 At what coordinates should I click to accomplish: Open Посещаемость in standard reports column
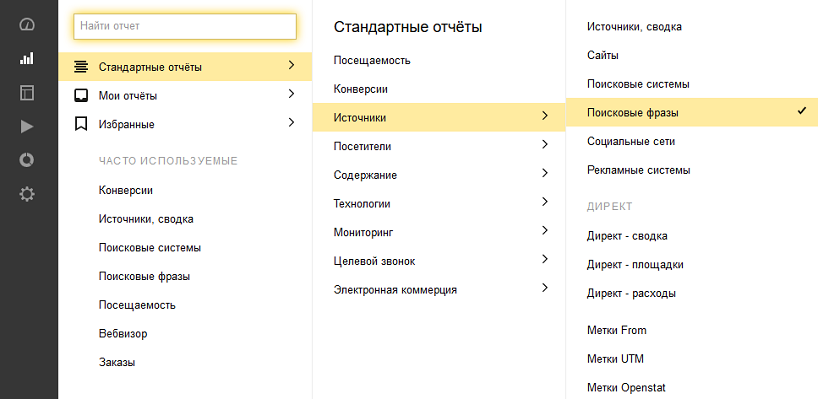click(372, 61)
